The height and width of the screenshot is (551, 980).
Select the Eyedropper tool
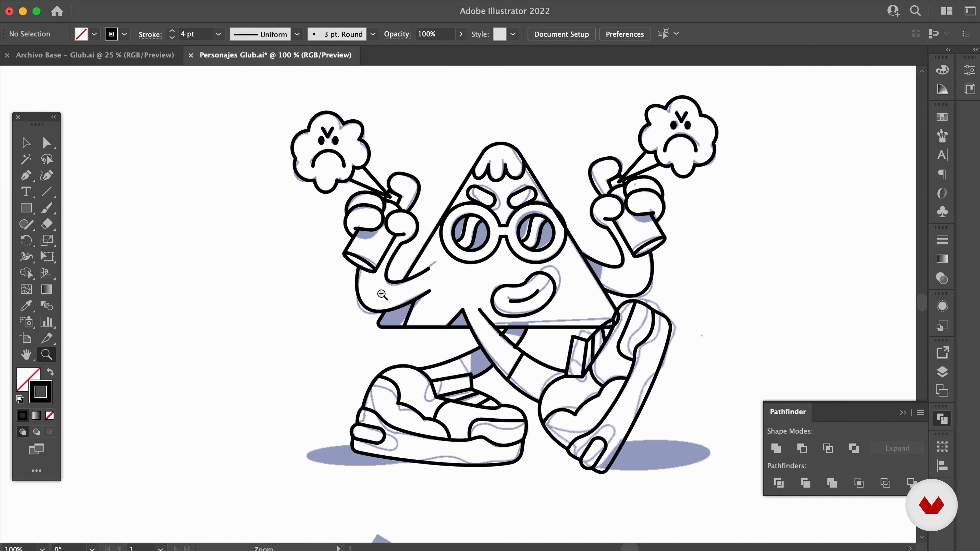tap(26, 305)
